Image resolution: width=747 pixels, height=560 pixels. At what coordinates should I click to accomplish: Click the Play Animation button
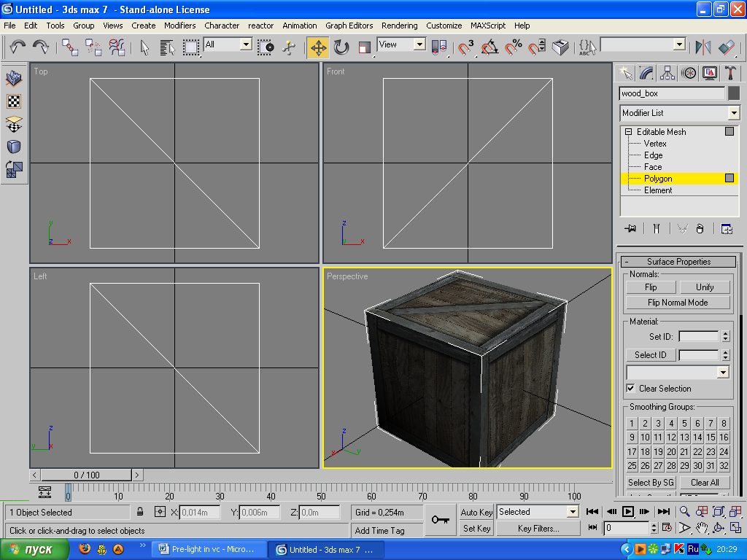pyautogui.click(x=628, y=512)
